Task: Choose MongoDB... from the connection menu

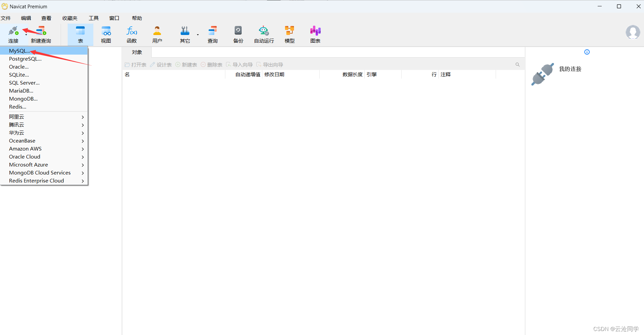Action: 44,99
